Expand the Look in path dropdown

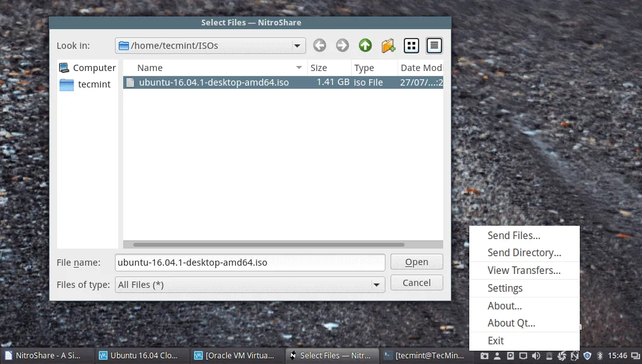click(297, 46)
